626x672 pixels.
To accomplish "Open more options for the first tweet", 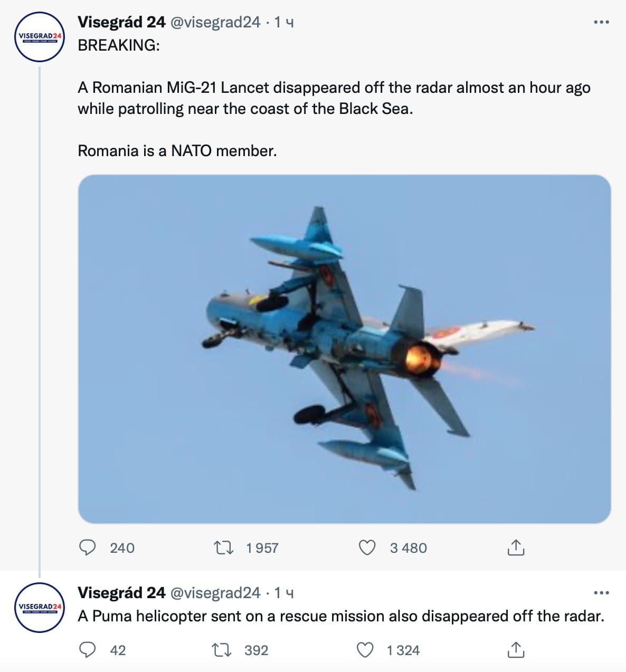I will tap(601, 22).
